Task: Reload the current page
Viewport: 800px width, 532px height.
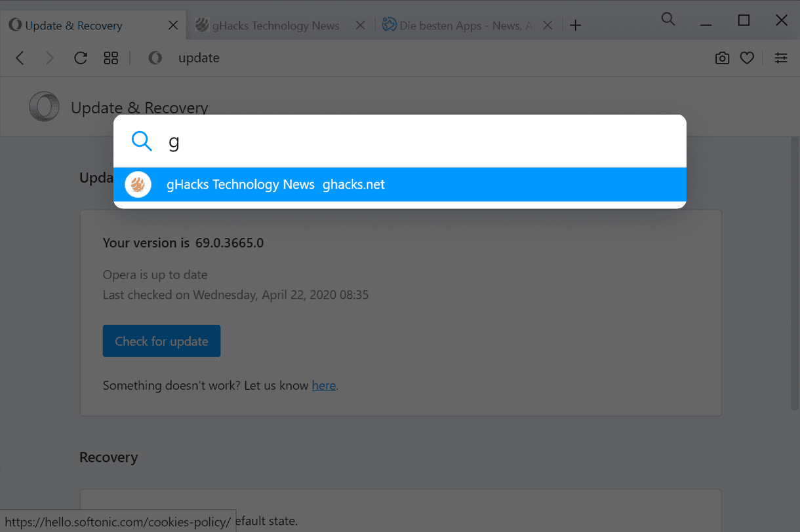Action: click(81, 58)
